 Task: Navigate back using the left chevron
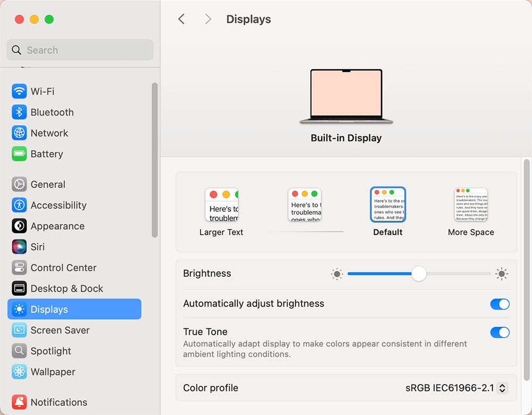tap(181, 19)
